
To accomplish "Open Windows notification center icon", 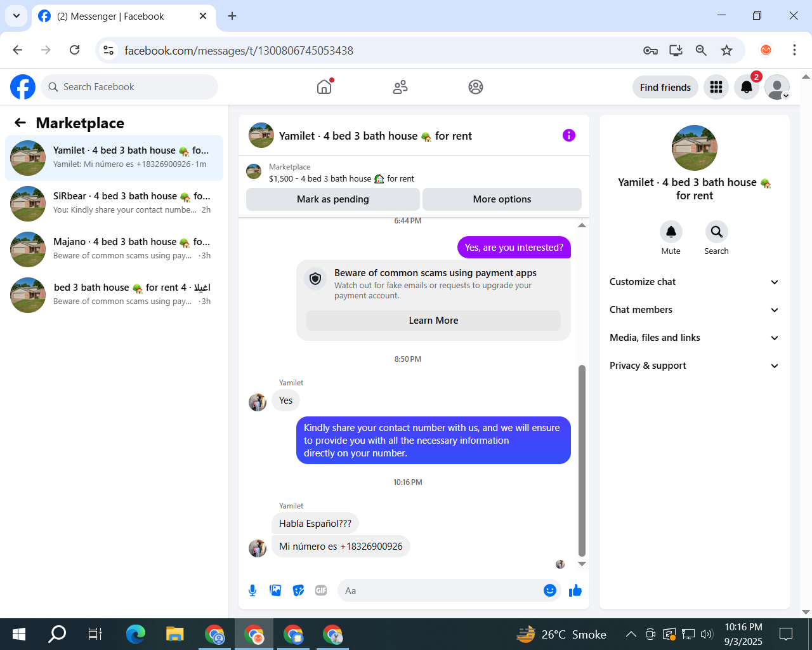I will pos(786,633).
